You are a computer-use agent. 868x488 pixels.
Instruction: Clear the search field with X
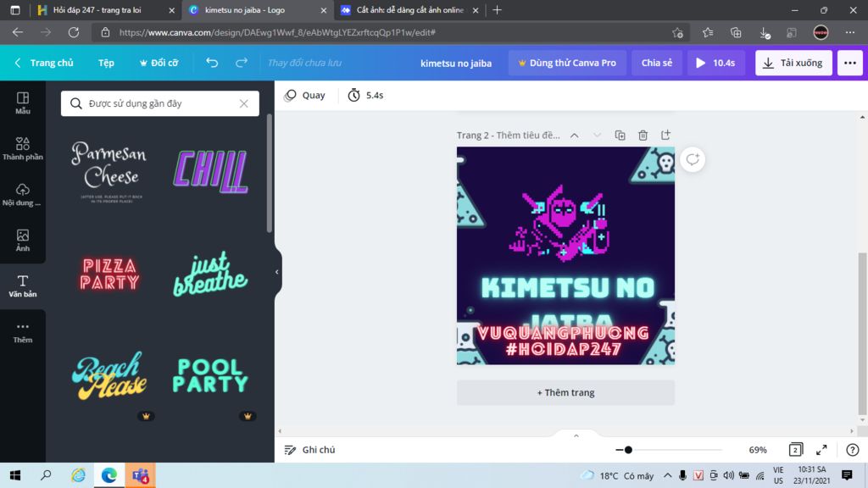click(x=243, y=103)
